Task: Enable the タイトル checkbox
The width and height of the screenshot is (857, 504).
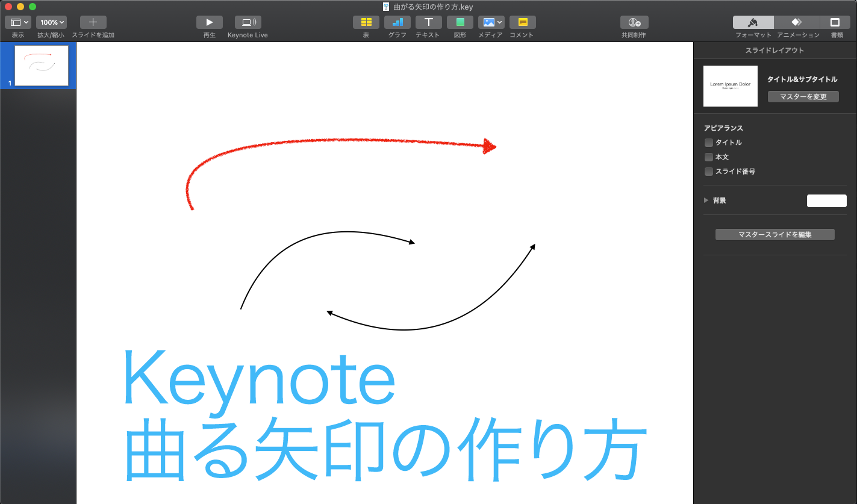Action: click(x=709, y=143)
